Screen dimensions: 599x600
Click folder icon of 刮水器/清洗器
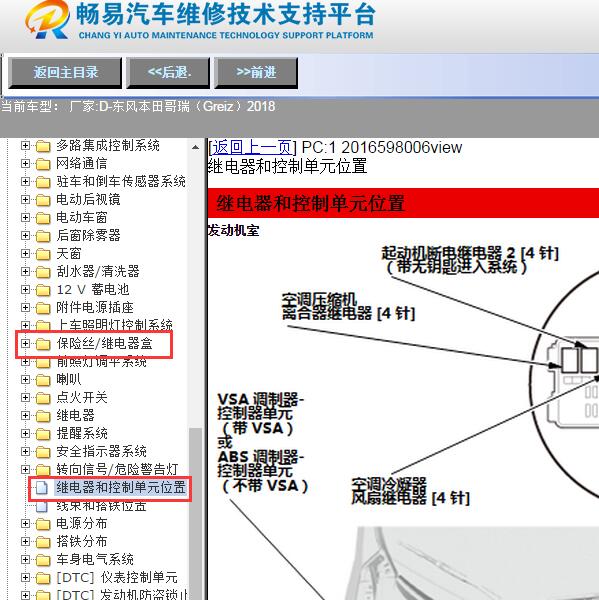click(x=43, y=272)
